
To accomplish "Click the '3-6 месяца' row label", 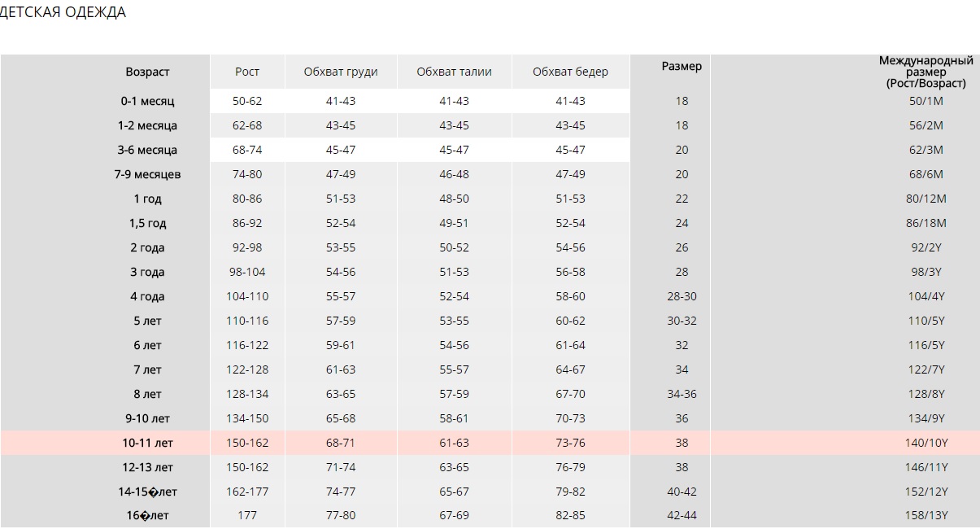I will click(147, 150).
